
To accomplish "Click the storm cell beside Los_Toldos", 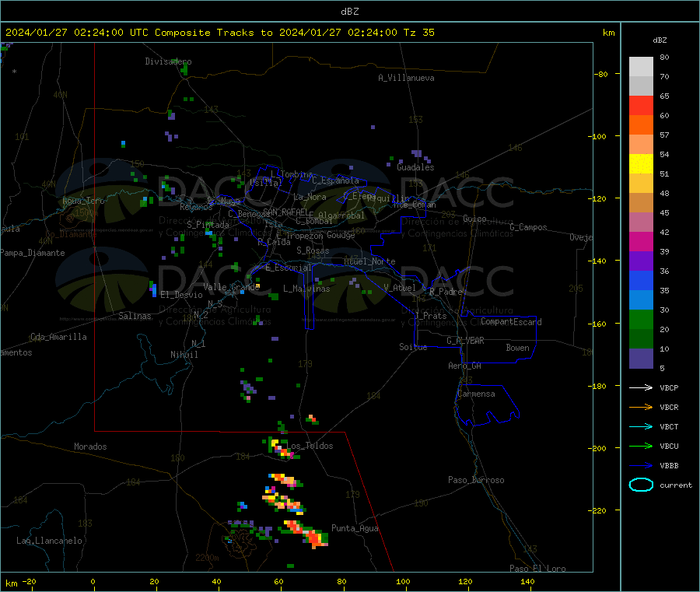I will (x=282, y=448).
